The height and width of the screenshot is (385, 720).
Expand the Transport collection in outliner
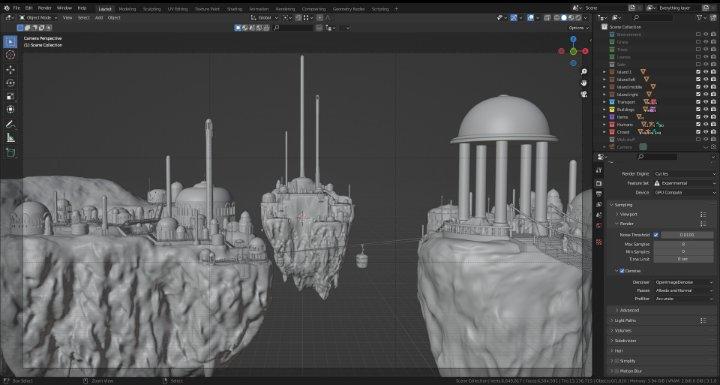click(x=604, y=102)
